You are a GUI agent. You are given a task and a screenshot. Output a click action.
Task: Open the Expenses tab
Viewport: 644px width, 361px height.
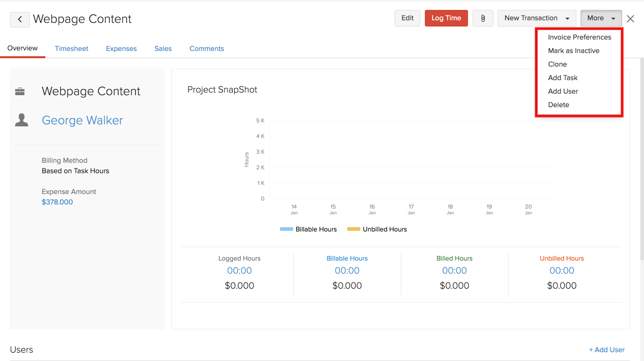coord(121,49)
